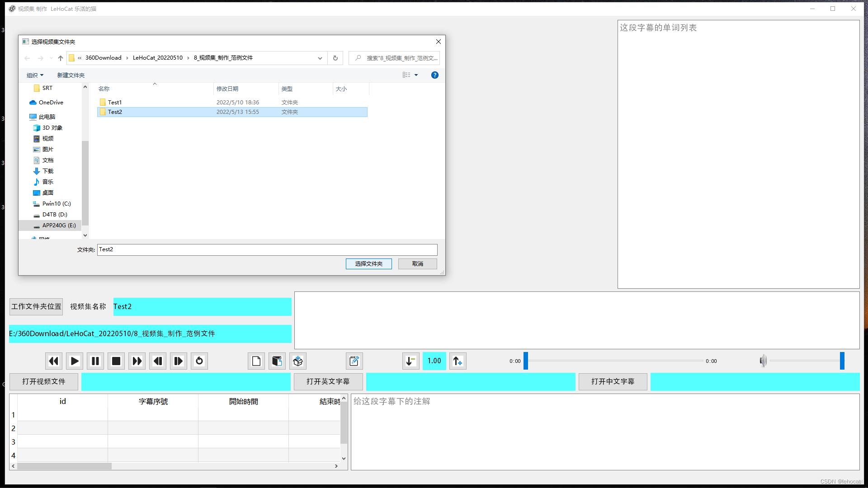868x488 pixels.
Task: Click the blank new document icon
Action: point(256,361)
